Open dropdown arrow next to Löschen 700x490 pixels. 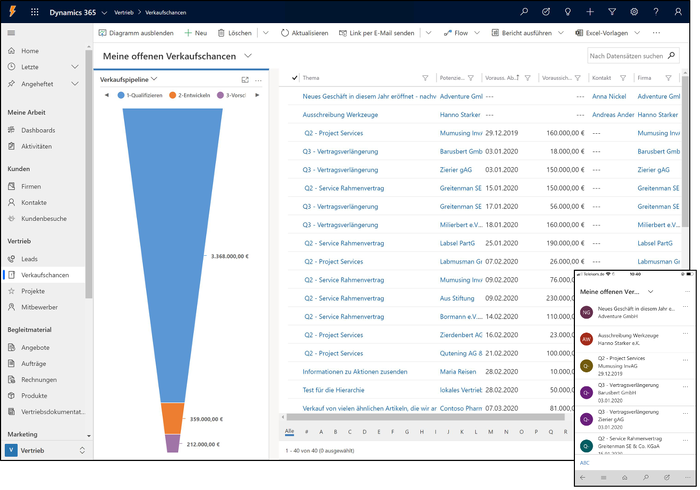(x=266, y=33)
